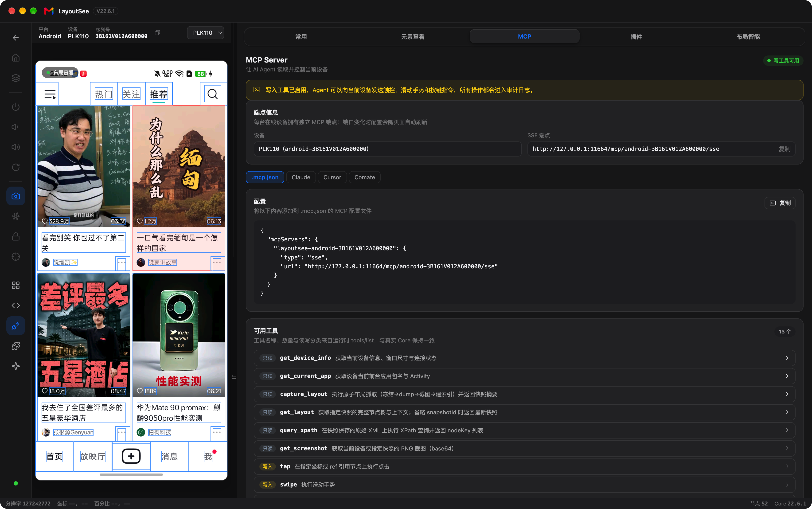This screenshot has width=812, height=509.
Task: Click the refresh rotate sidebar icon
Action: pos(16,167)
